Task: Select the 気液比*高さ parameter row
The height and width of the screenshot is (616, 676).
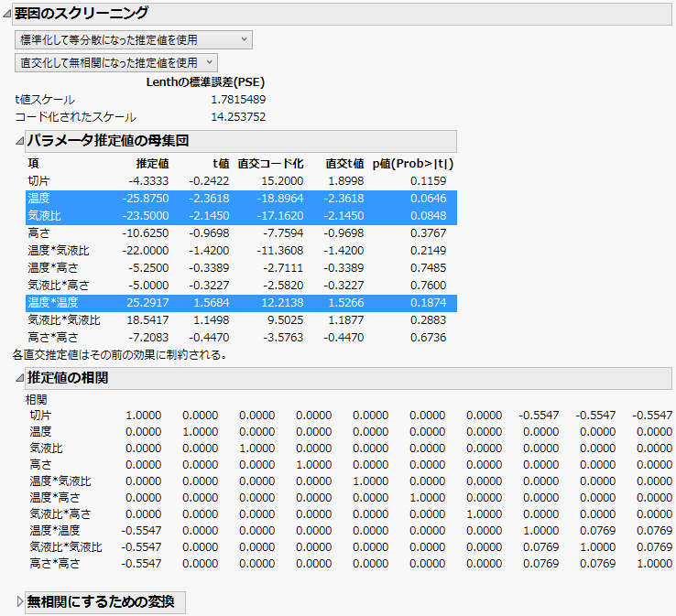Action: tap(241, 286)
